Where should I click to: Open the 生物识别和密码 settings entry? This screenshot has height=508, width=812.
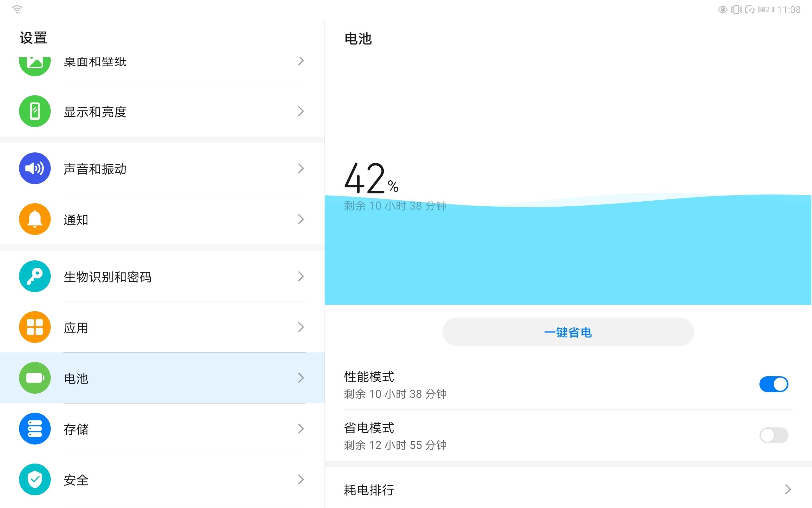[162, 276]
